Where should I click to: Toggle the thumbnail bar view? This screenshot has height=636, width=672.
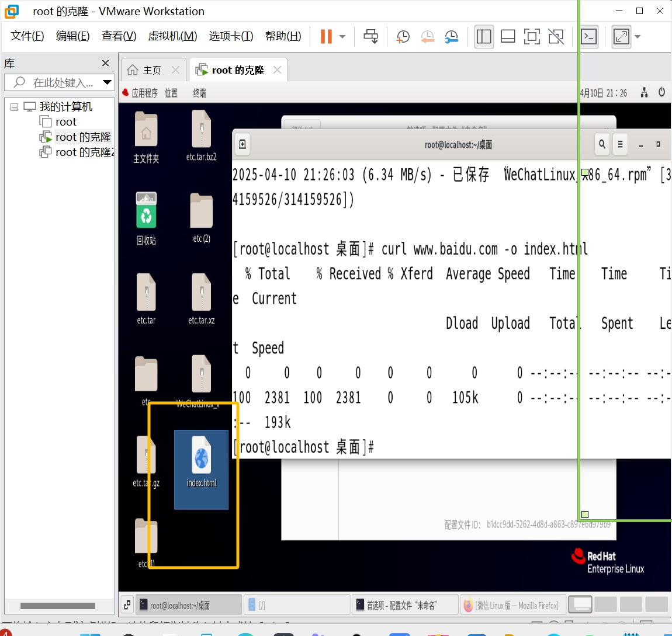pyautogui.click(x=508, y=36)
